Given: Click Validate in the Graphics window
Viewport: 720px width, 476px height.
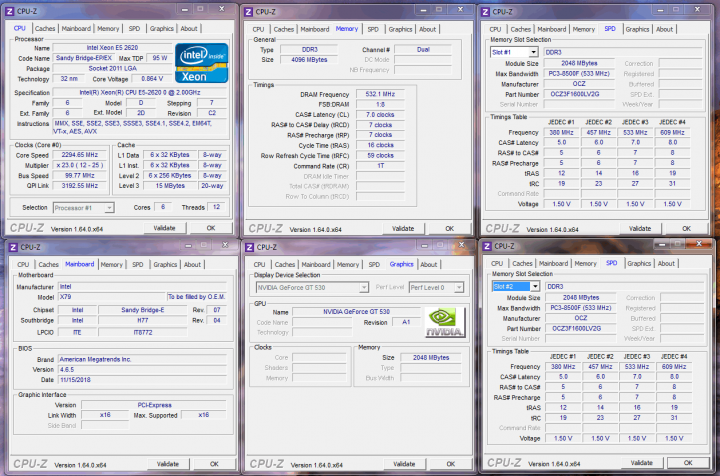Looking at the screenshot, I should [x=404, y=464].
